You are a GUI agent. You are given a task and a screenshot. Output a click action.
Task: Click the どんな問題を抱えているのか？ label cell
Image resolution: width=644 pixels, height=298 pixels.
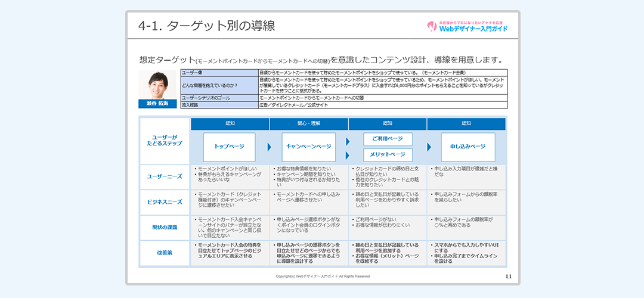click(219, 85)
